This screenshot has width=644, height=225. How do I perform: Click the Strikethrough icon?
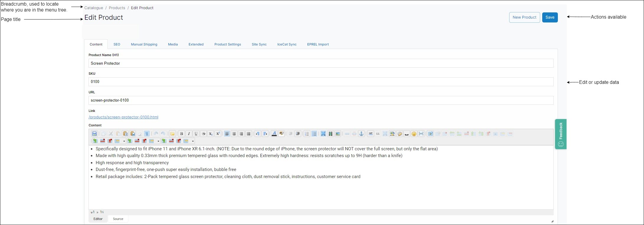pos(204,134)
